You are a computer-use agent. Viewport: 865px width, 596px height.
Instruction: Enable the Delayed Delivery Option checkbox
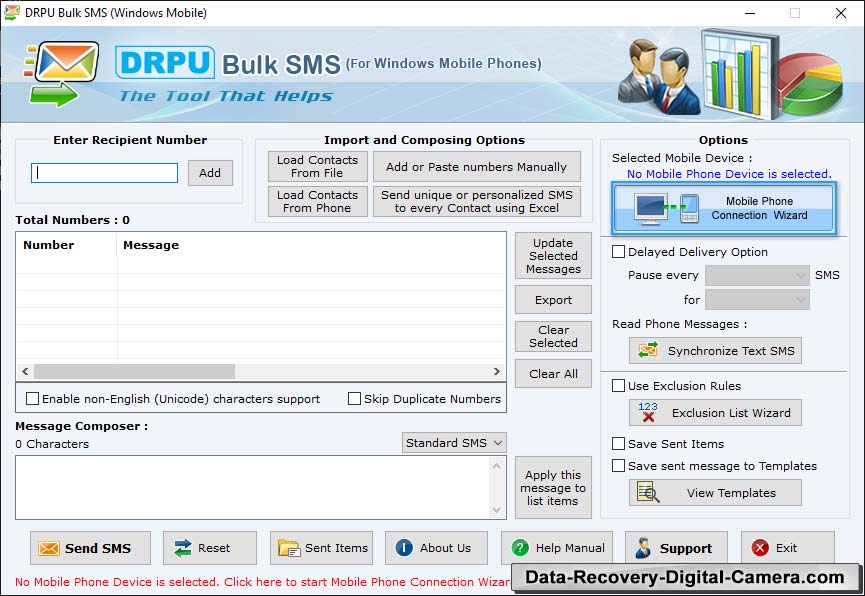(x=619, y=252)
